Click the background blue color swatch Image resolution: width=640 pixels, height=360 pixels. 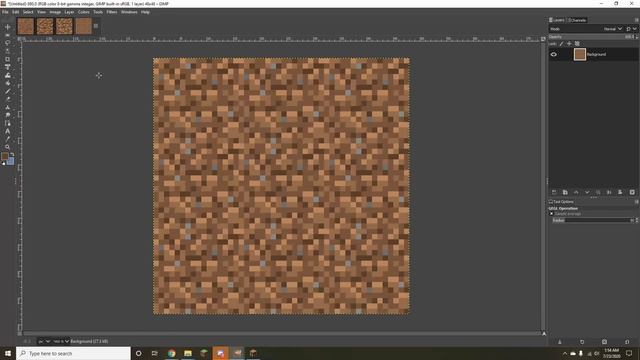pos(11,161)
